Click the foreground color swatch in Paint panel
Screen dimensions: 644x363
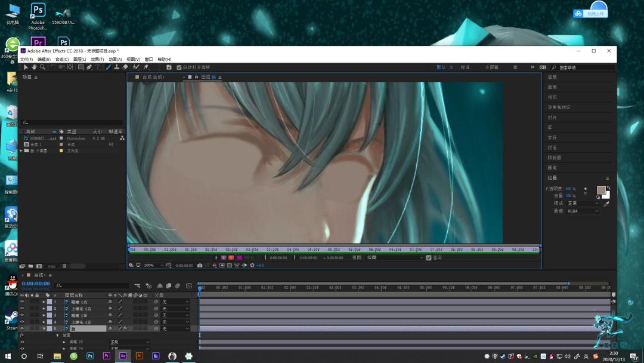click(601, 190)
